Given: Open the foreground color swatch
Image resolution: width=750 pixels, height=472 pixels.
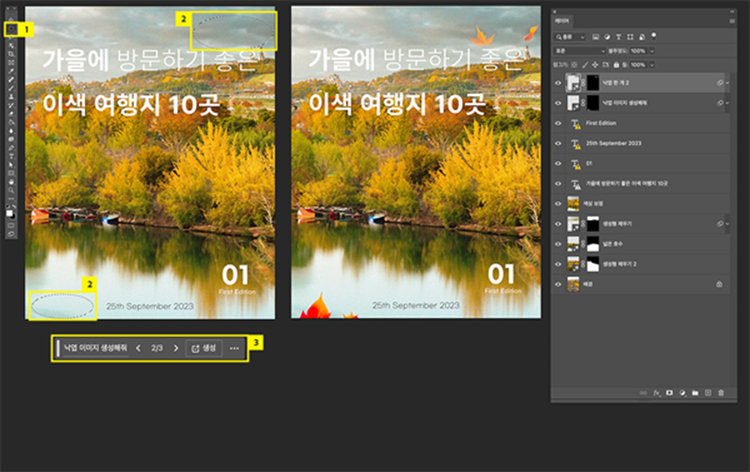Looking at the screenshot, I should 9,213.
